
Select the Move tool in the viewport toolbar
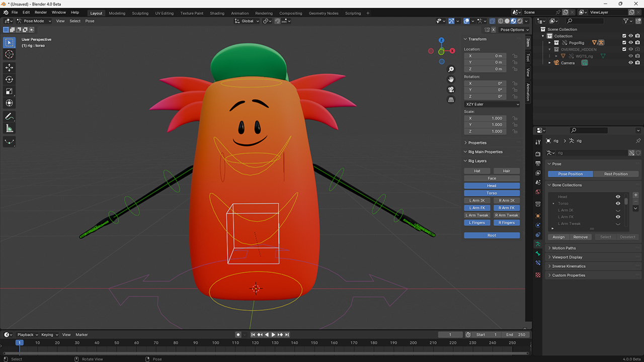(x=9, y=67)
